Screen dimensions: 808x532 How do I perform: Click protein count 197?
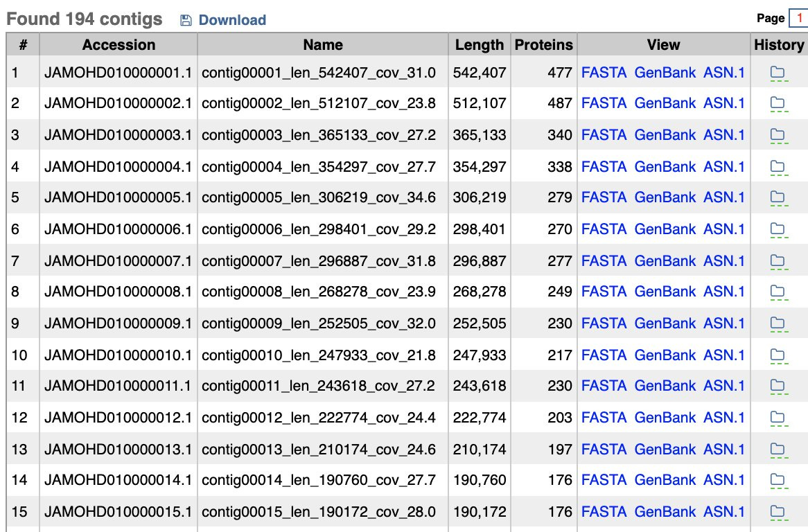tap(560, 450)
